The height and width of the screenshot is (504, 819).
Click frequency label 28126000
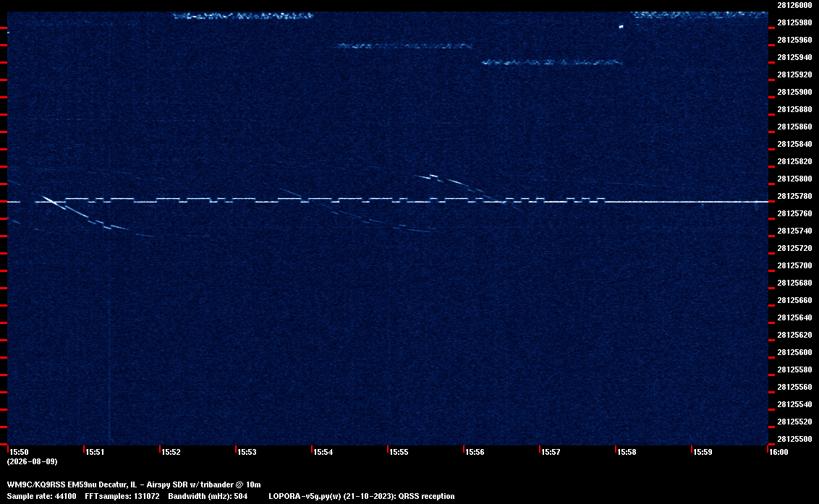click(794, 5)
